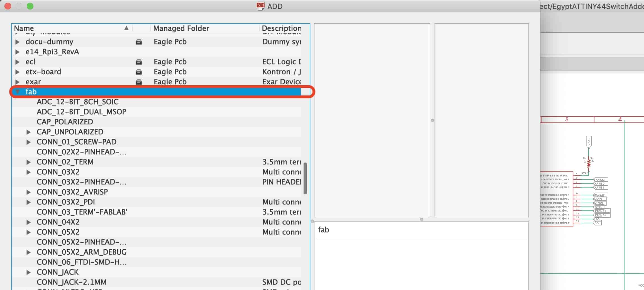644x290 pixels.
Task: Select the docu-dummy library row
Action: [x=156, y=42]
